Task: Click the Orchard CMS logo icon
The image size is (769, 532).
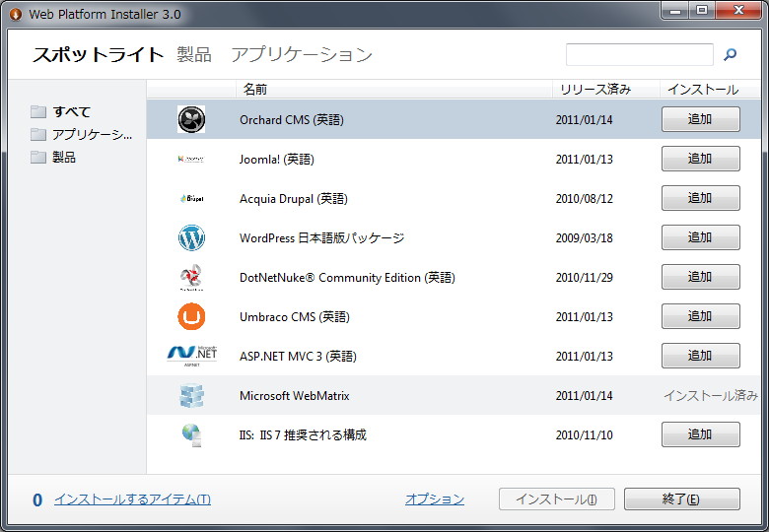Action: pos(191,119)
